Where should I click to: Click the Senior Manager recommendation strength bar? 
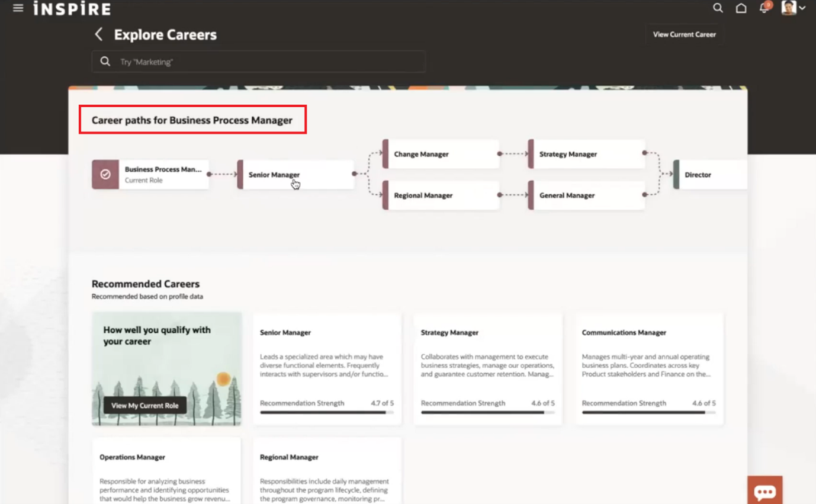click(x=326, y=413)
